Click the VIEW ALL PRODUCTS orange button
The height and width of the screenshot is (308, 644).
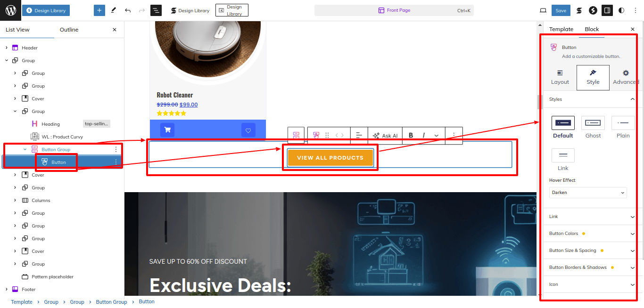pos(330,158)
